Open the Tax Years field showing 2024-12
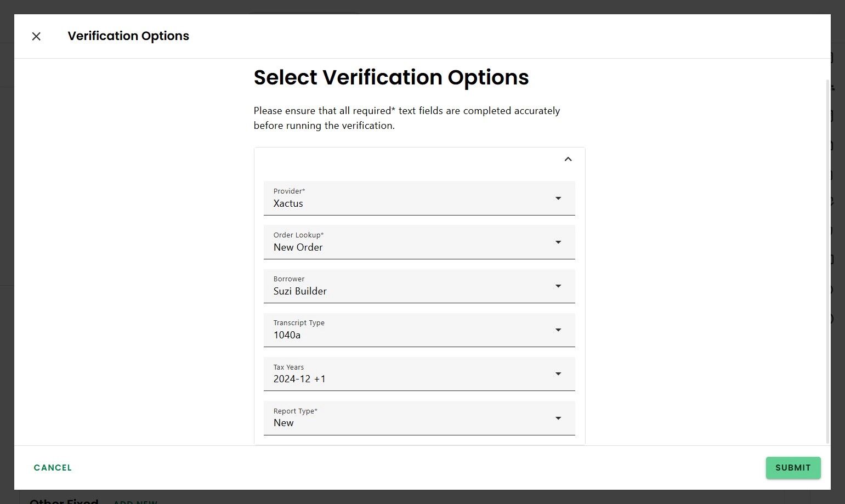845x504 pixels. click(406, 374)
